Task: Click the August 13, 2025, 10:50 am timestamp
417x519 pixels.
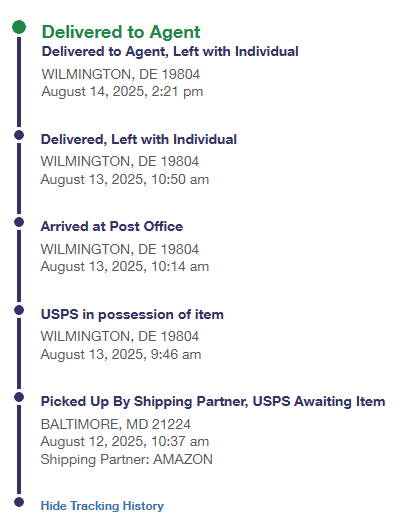Action: tap(125, 179)
